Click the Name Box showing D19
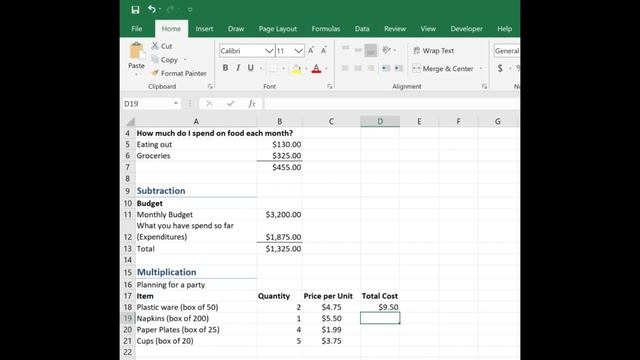This screenshot has height=360, width=640. click(146, 104)
